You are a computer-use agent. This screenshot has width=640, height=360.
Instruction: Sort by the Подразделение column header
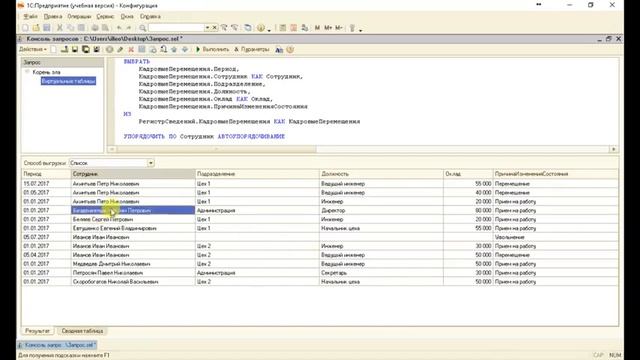(257, 174)
